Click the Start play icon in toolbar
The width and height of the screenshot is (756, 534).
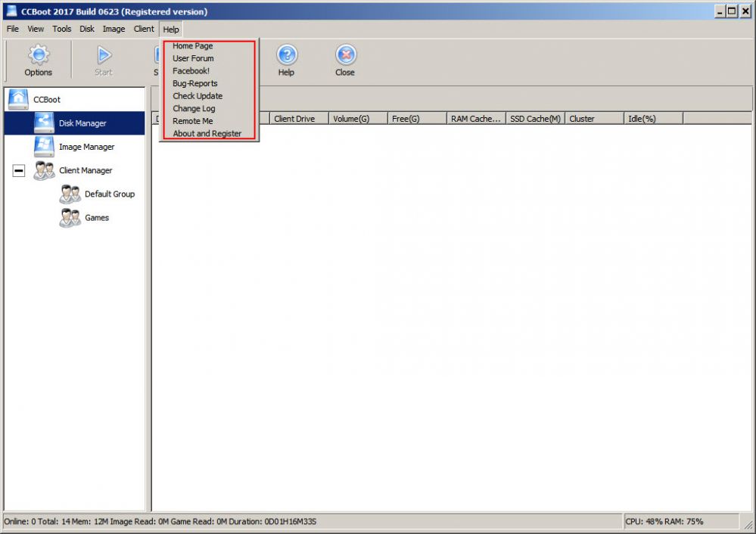104,55
